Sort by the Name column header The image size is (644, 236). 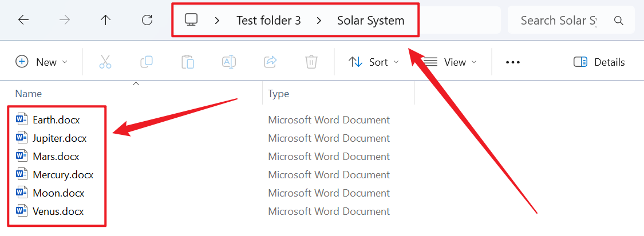point(29,94)
